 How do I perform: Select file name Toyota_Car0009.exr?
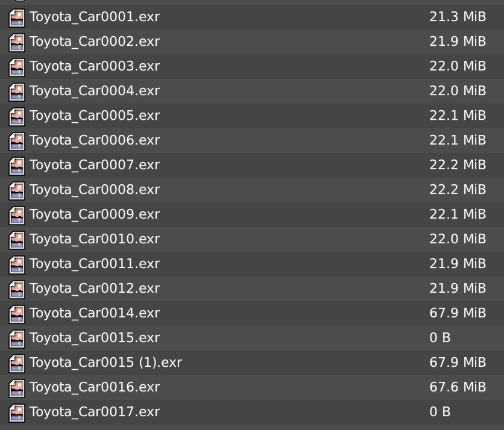95,215
